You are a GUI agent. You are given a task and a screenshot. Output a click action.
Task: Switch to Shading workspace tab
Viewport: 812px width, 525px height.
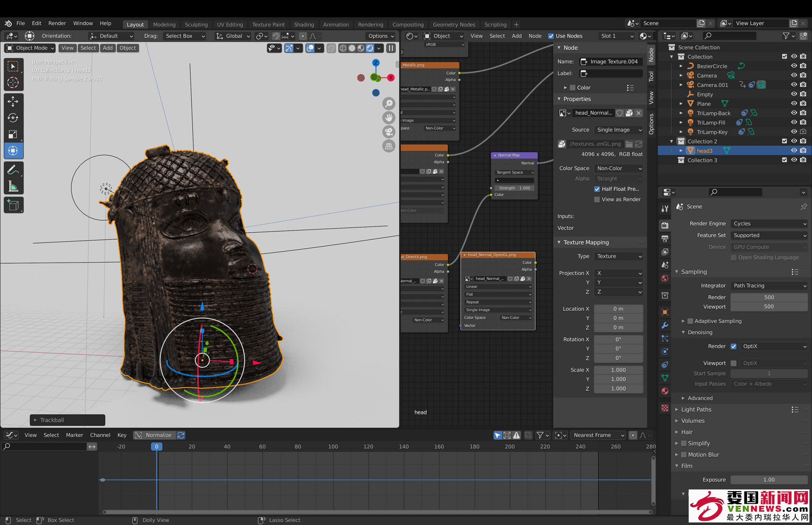click(304, 24)
